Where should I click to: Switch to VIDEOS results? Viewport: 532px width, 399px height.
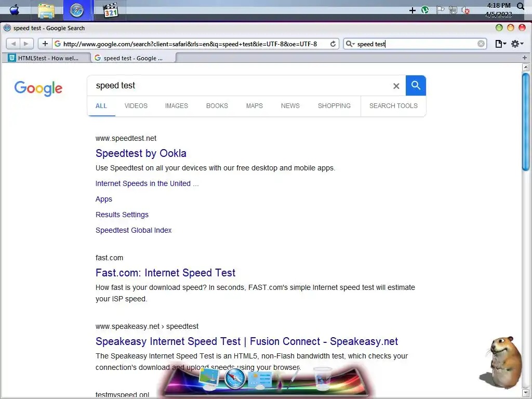[136, 106]
